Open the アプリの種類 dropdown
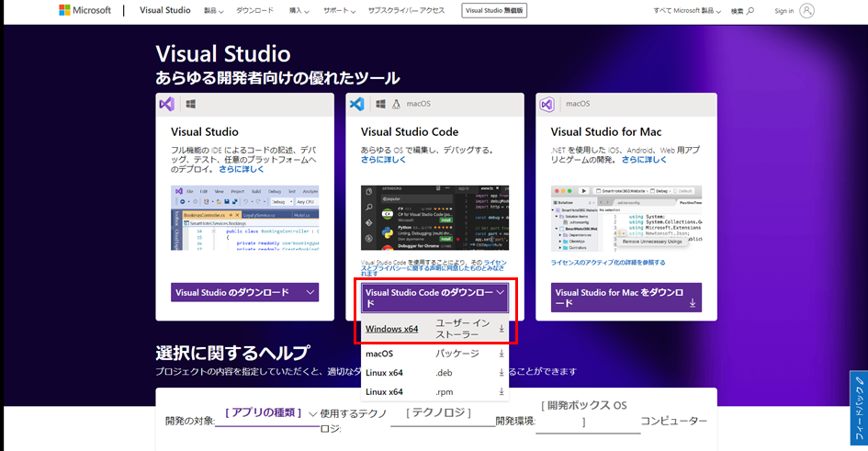The image size is (868, 451). tap(267, 413)
